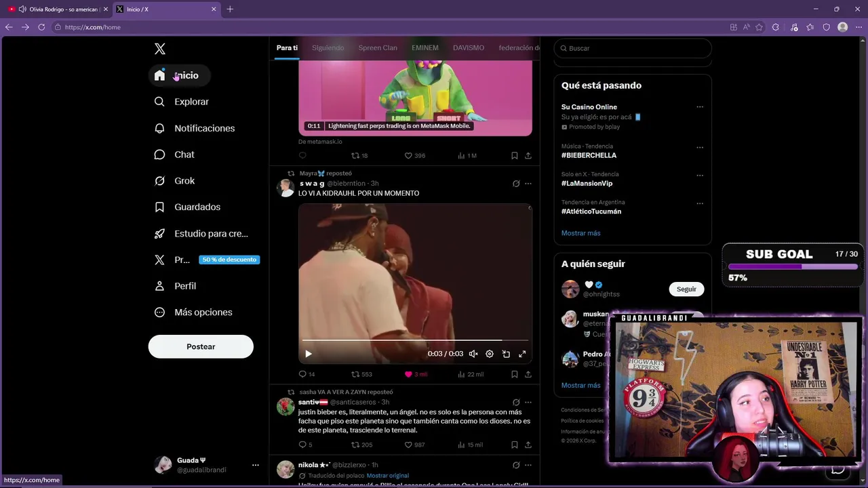Seek along the video progress bar

tap(415, 340)
